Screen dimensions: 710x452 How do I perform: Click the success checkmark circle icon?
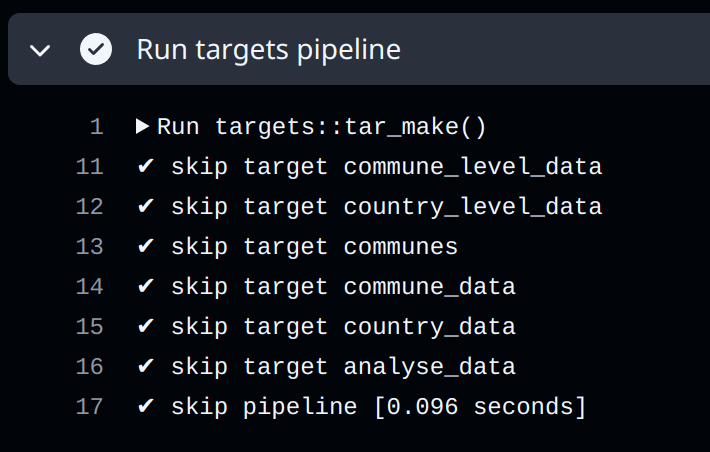pos(96,49)
